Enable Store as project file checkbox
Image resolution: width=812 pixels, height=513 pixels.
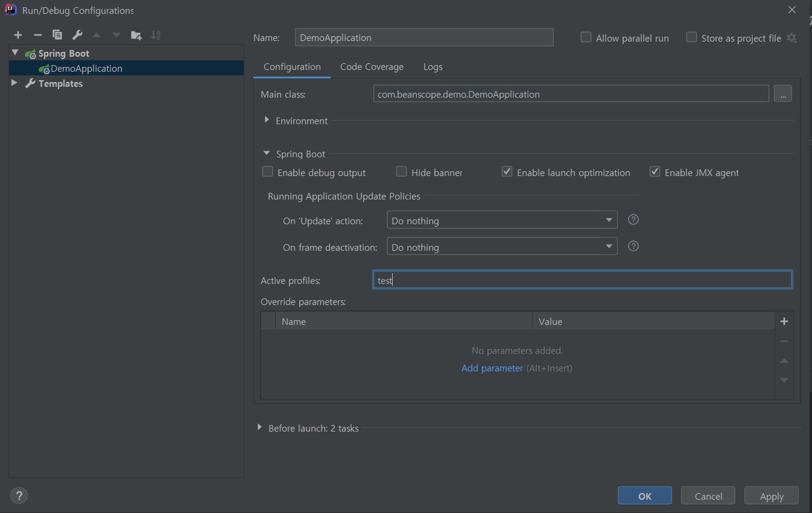coord(691,37)
